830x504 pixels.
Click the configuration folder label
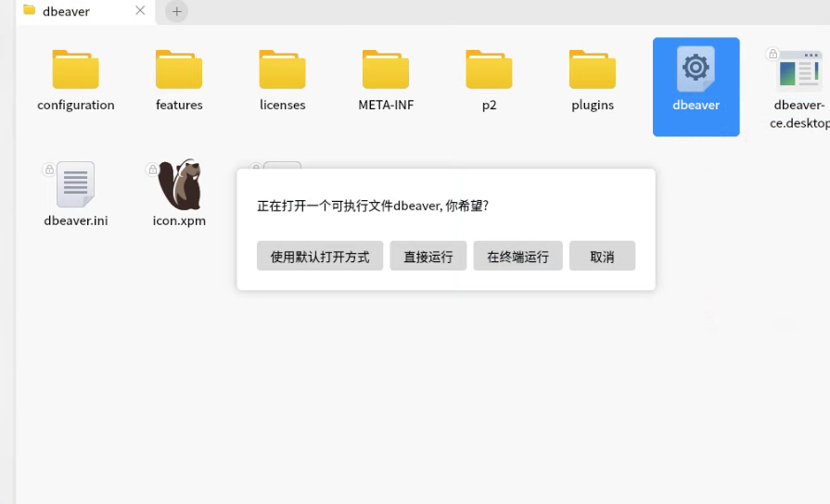point(76,105)
